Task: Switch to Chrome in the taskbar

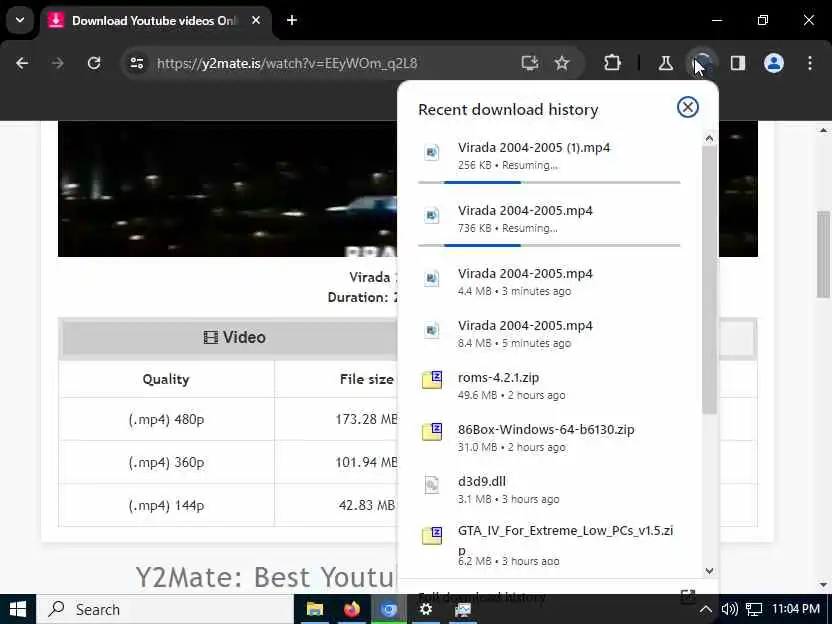Action: [388, 609]
